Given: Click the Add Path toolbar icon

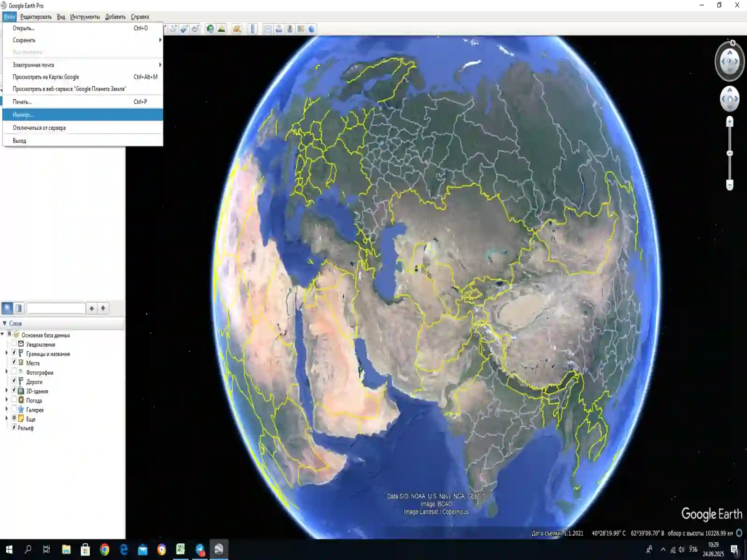Looking at the screenshot, I should (173, 29).
